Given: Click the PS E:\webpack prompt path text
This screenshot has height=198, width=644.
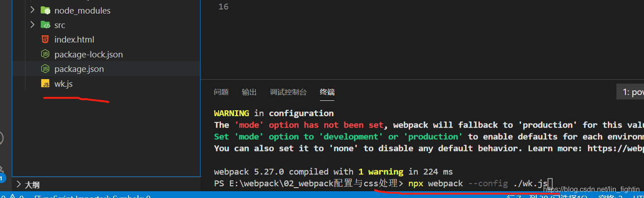Looking at the screenshot, I should coord(309,184).
